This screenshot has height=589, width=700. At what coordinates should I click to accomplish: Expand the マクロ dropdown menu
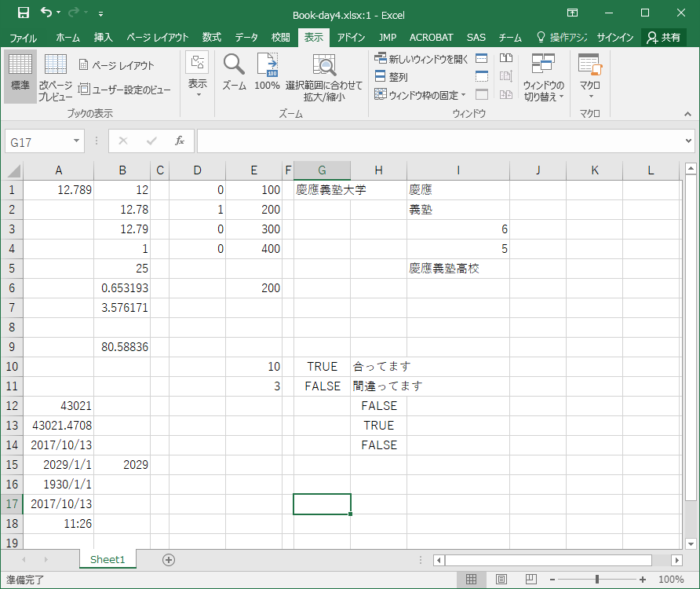pos(589,76)
